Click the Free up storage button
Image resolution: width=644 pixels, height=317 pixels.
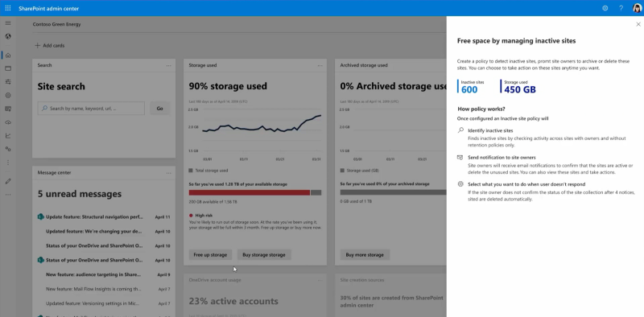tap(210, 254)
